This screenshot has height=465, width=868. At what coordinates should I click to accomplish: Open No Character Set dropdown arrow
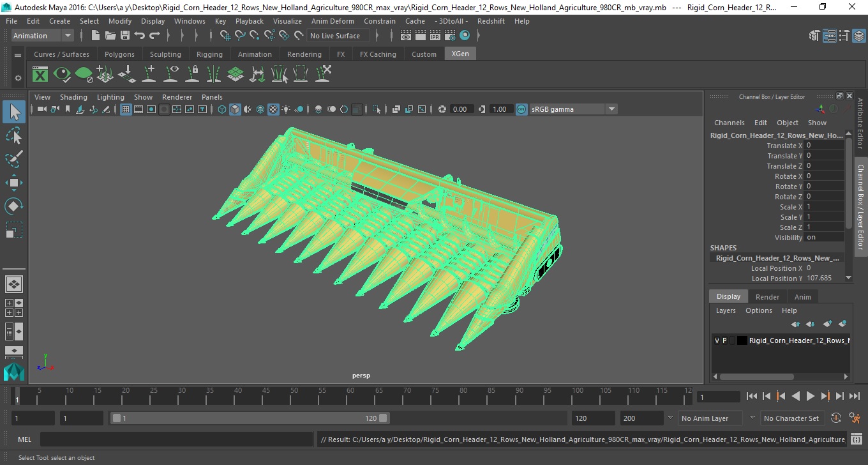click(752, 418)
